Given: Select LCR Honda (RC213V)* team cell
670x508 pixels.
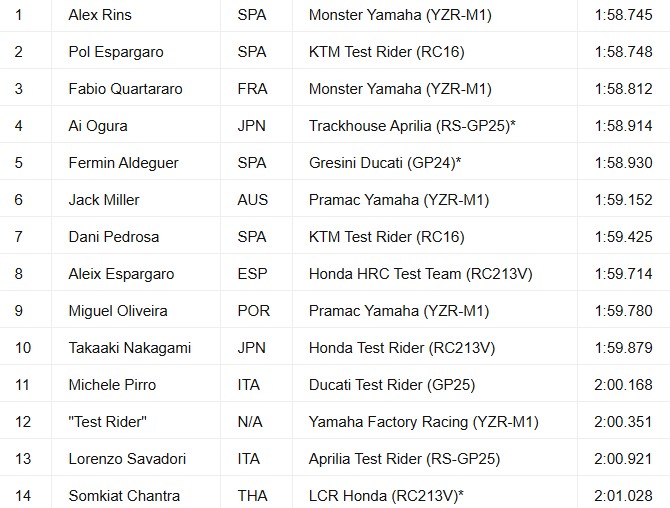Looking at the screenshot, I should pyautogui.click(x=376, y=496).
